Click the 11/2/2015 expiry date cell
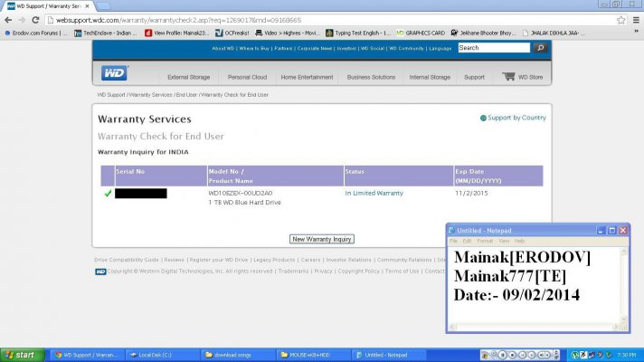This screenshot has width=644, height=362. 471,193
